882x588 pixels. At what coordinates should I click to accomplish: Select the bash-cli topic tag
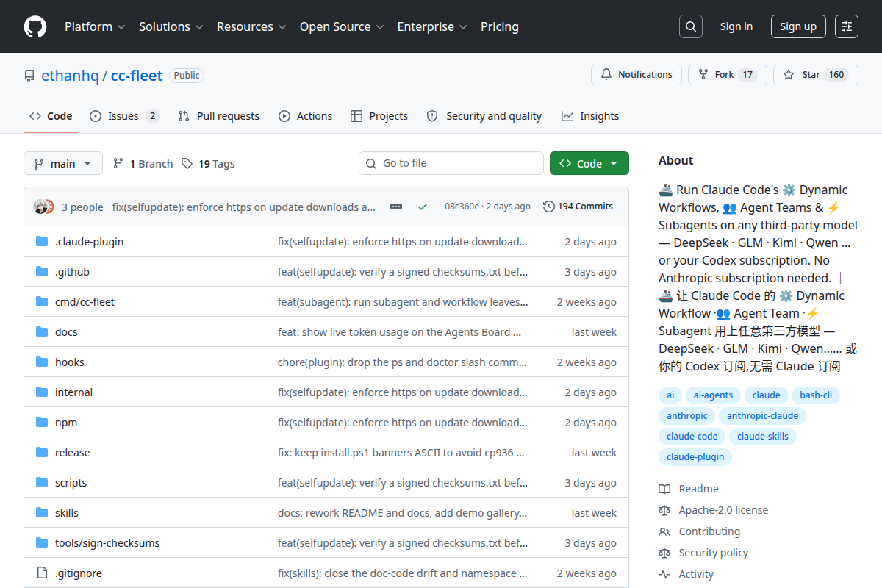pos(816,395)
